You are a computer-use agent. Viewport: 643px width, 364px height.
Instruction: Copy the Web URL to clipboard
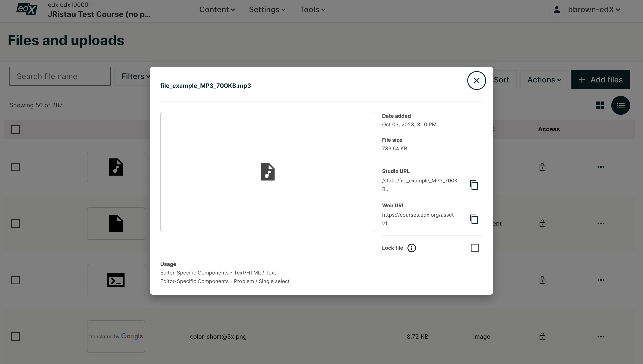[x=474, y=219]
